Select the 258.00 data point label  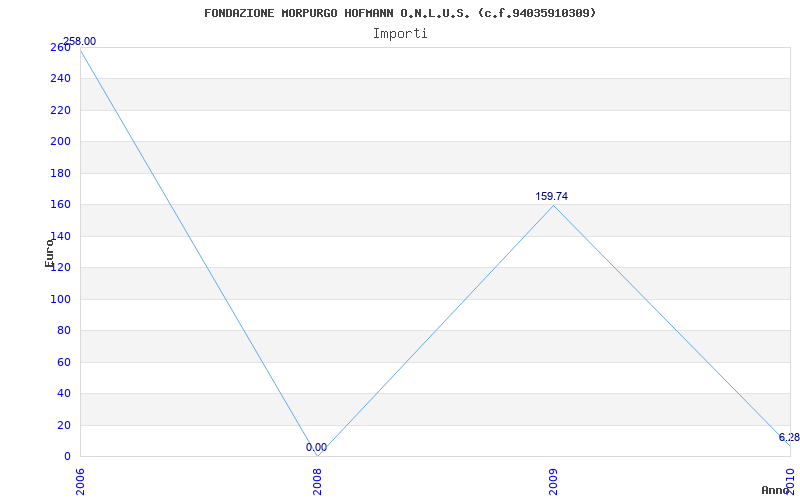[x=80, y=41]
